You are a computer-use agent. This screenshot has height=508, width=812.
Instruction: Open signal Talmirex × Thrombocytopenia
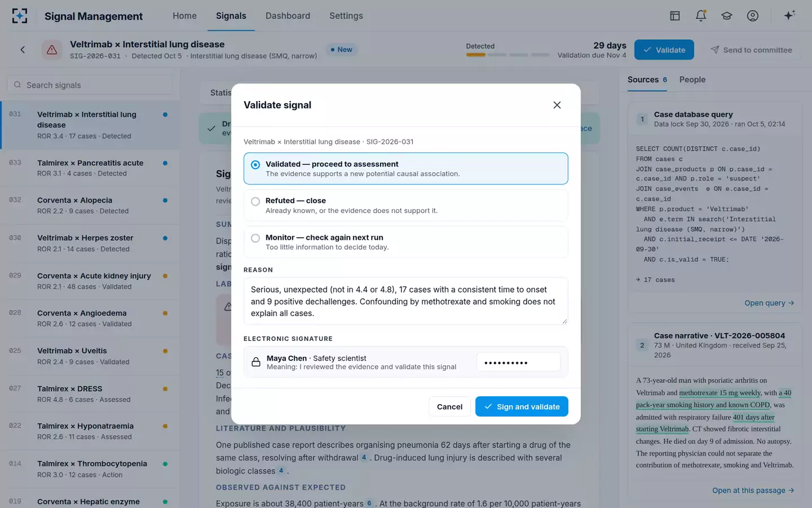[90, 469]
